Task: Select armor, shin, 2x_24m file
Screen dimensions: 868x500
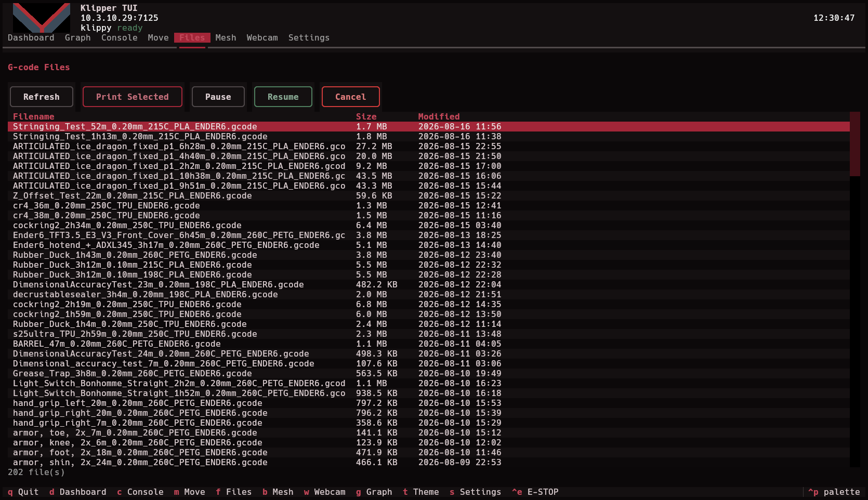Action: point(429,463)
